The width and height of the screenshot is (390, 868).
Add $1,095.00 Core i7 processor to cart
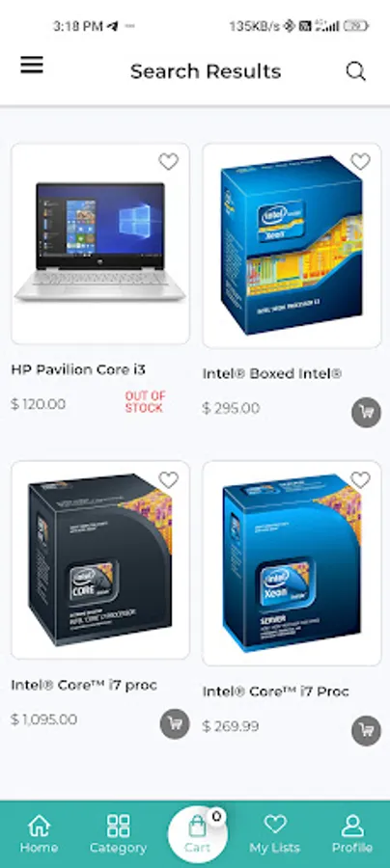point(175,724)
